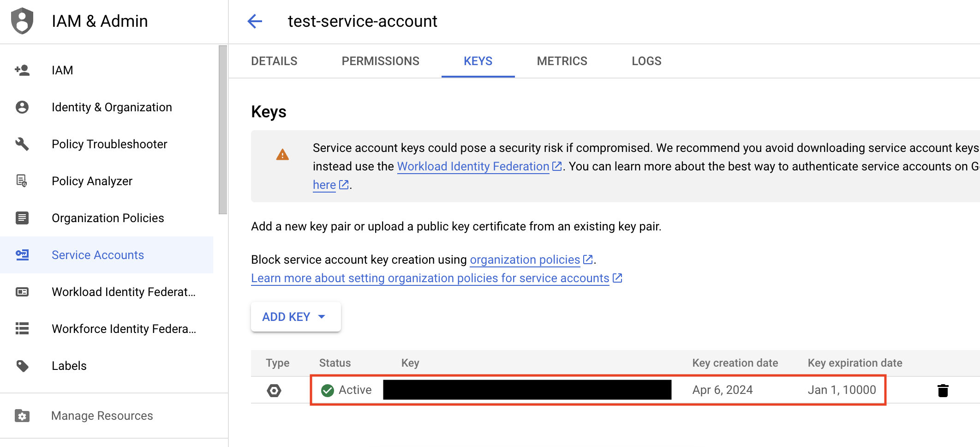Click the Organization Policies list icon
Viewport: 980px width, 447px height.
pos(22,218)
